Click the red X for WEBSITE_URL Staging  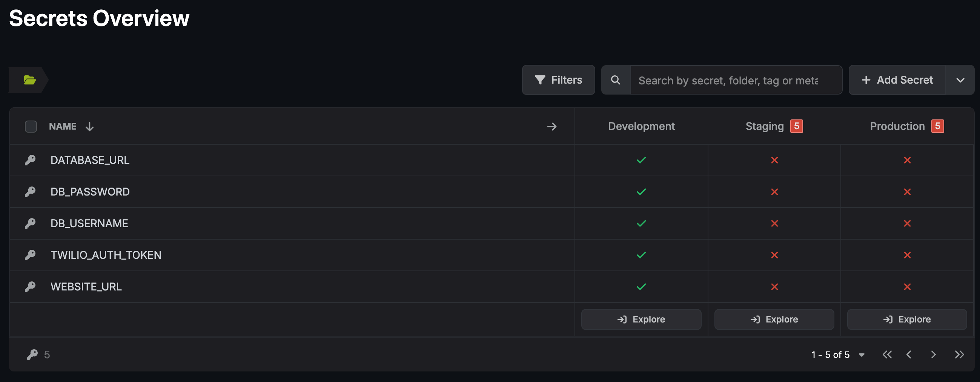coord(774,287)
